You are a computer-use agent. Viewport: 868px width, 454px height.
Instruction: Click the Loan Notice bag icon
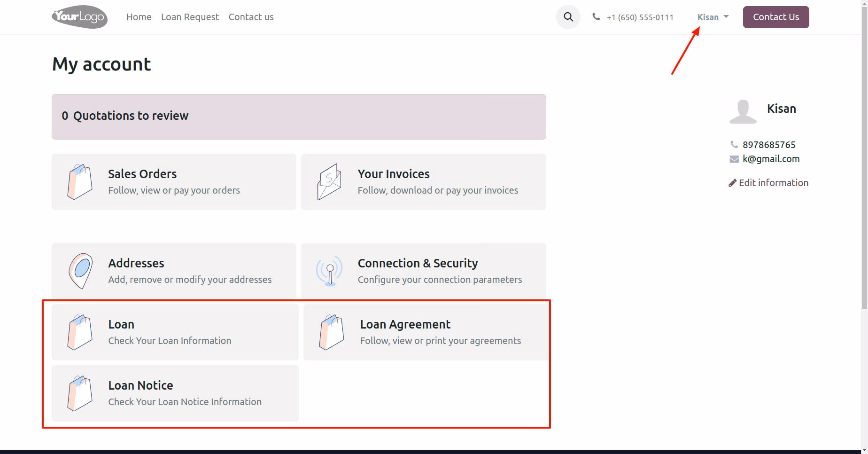click(x=80, y=393)
